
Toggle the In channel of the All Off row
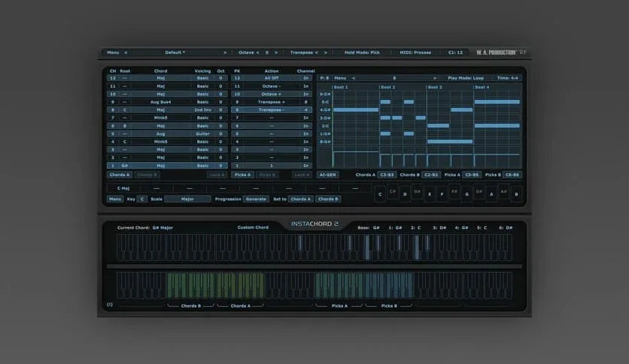[305, 78]
